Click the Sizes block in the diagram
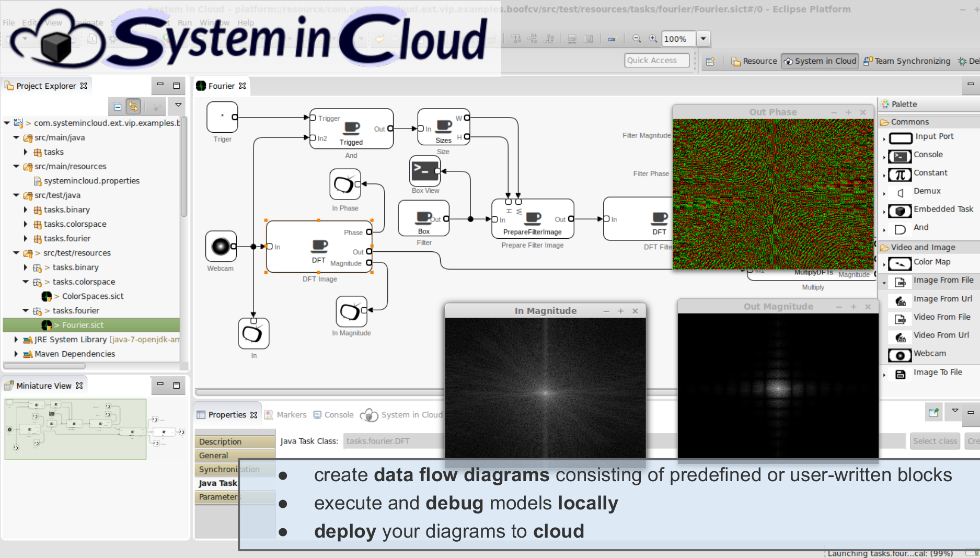 tap(443, 127)
